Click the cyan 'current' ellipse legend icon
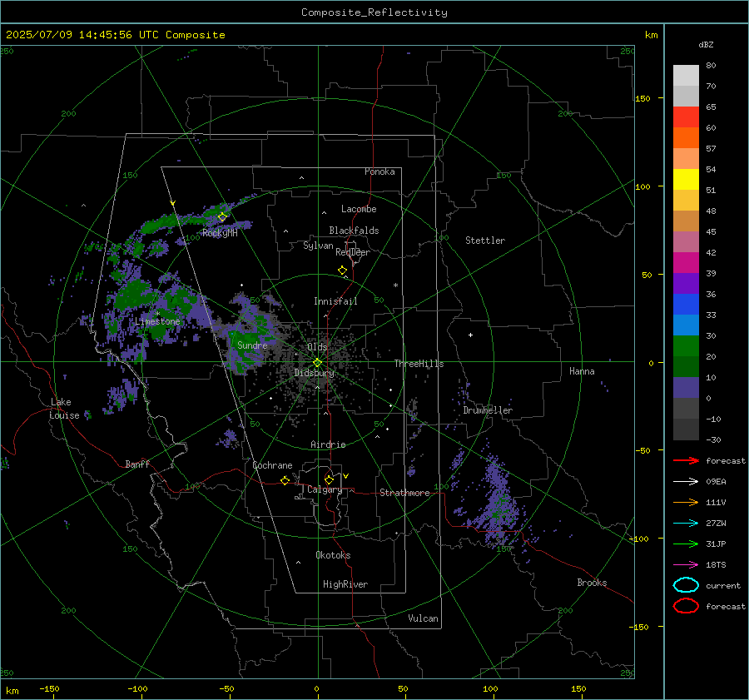 [x=686, y=585]
